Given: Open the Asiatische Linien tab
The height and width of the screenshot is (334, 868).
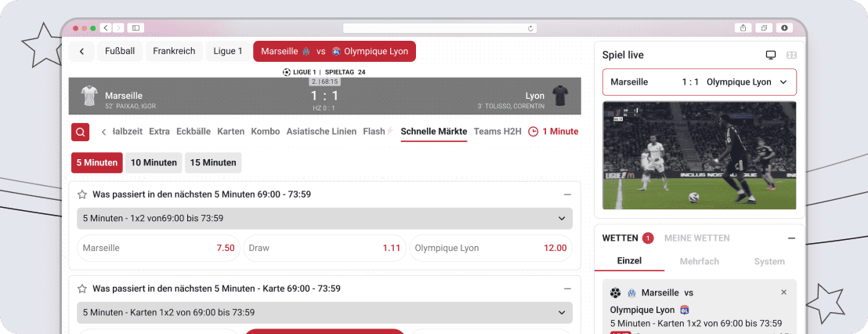Looking at the screenshot, I should tap(322, 132).
